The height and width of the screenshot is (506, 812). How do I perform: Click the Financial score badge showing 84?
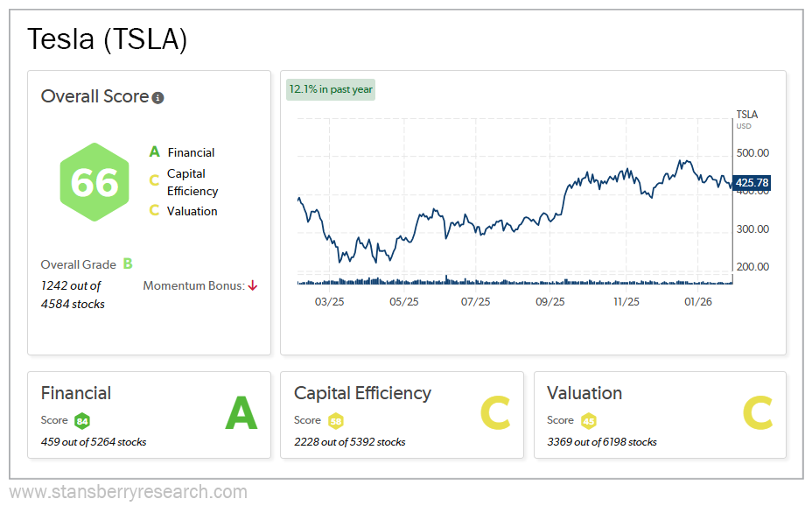tap(82, 420)
